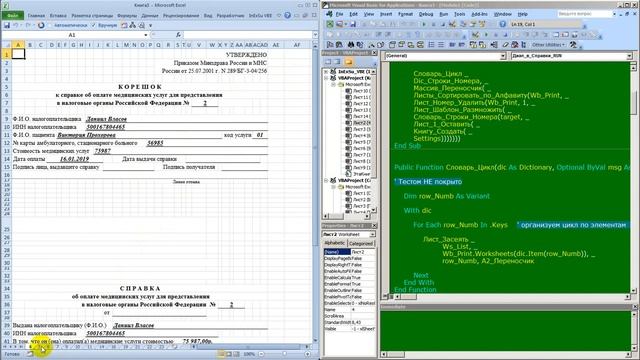
Task: Click the Excel formula bar input
Action: tap(248, 35)
